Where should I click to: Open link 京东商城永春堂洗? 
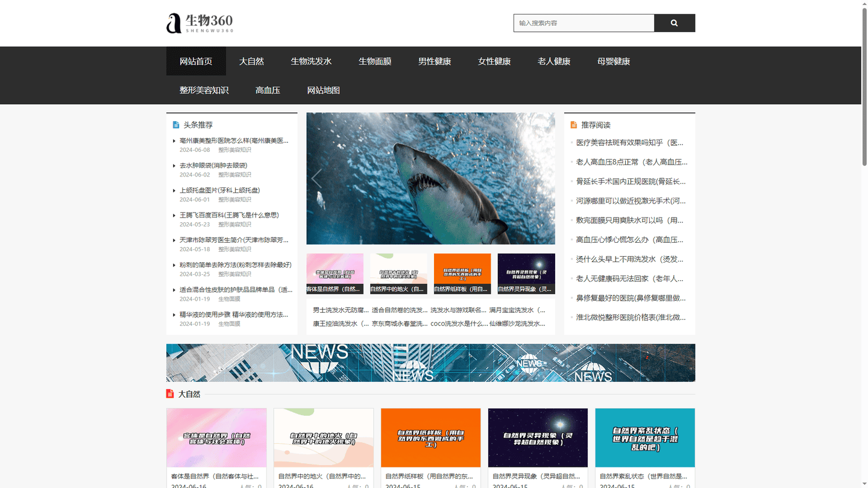coord(400,323)
